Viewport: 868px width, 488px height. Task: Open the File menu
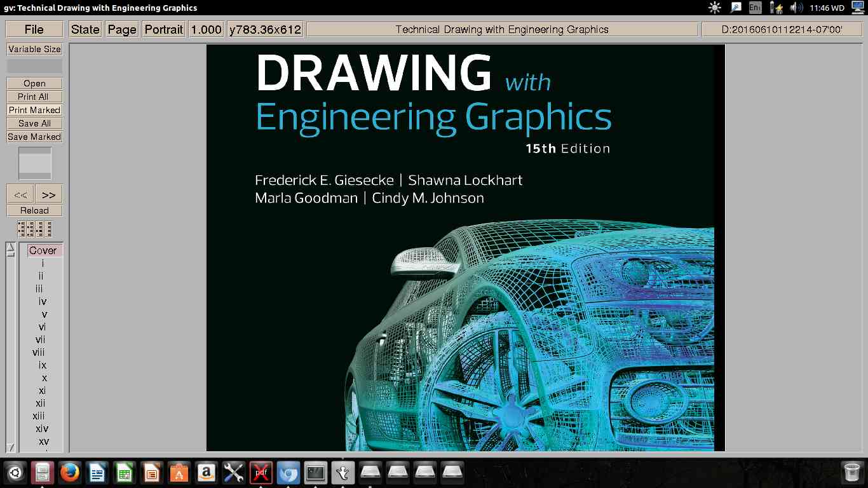coord(34,29)
